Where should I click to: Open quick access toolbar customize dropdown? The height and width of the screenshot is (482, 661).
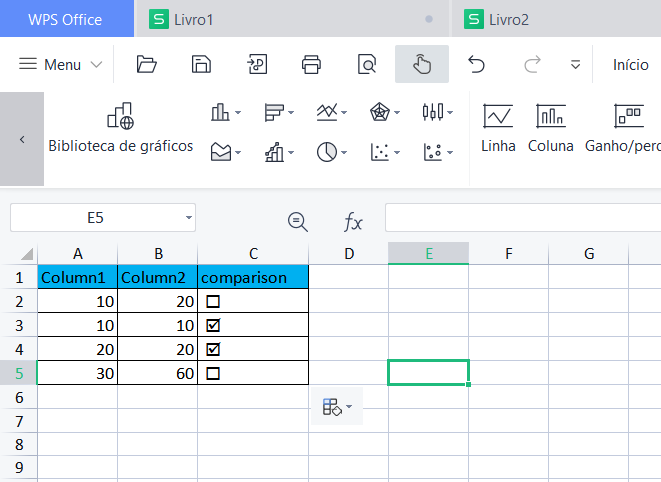pyautogui.click(x=575, y=65)
